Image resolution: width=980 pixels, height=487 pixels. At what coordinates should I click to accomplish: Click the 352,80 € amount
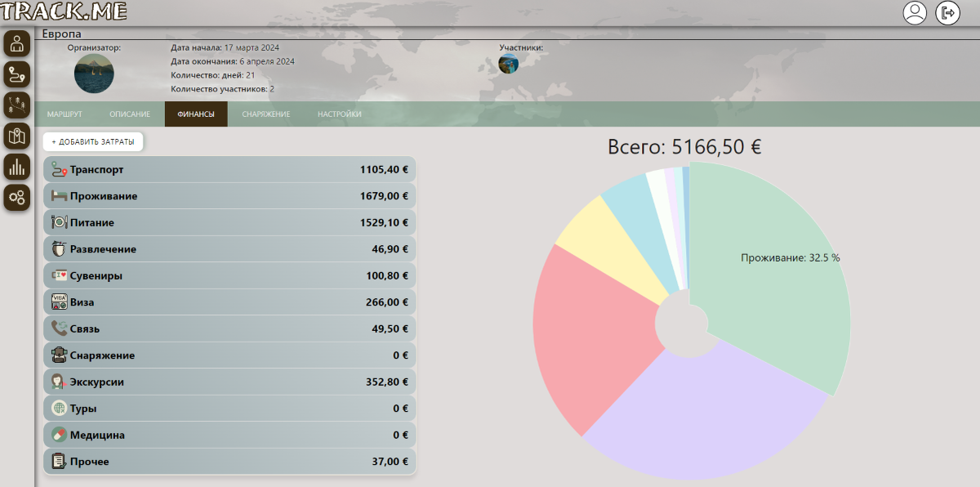pyautogui.click(x=387, y=382)
